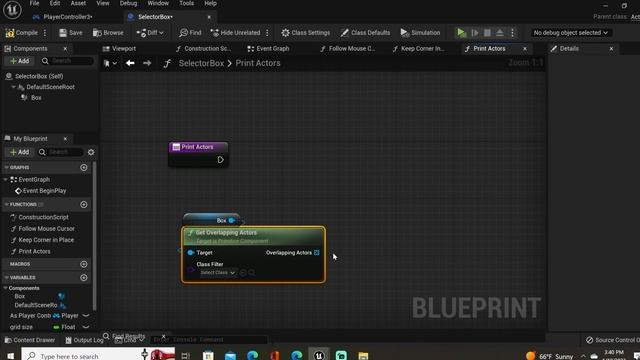Close the Components panel
The image size is (640, 360).
(65, 49)
